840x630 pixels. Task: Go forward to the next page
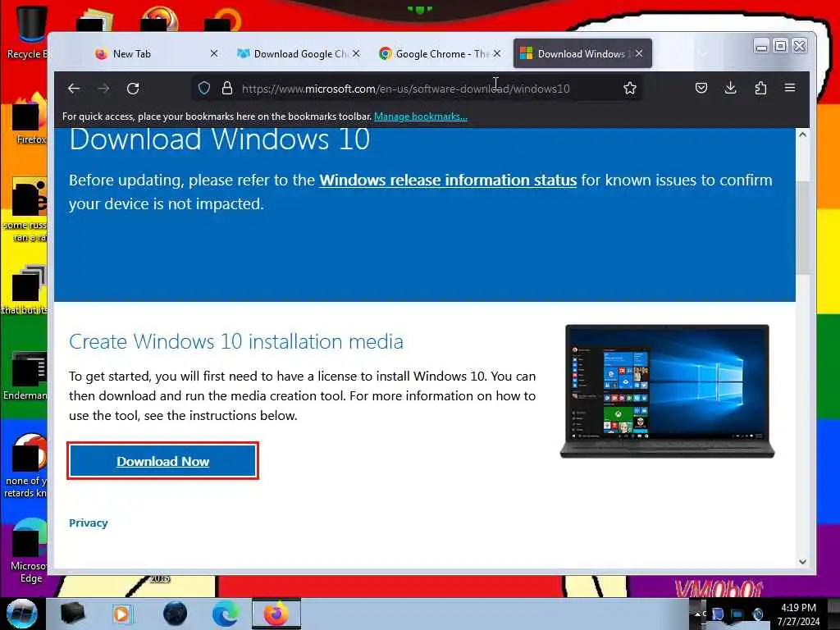click(x=103, y=89)
